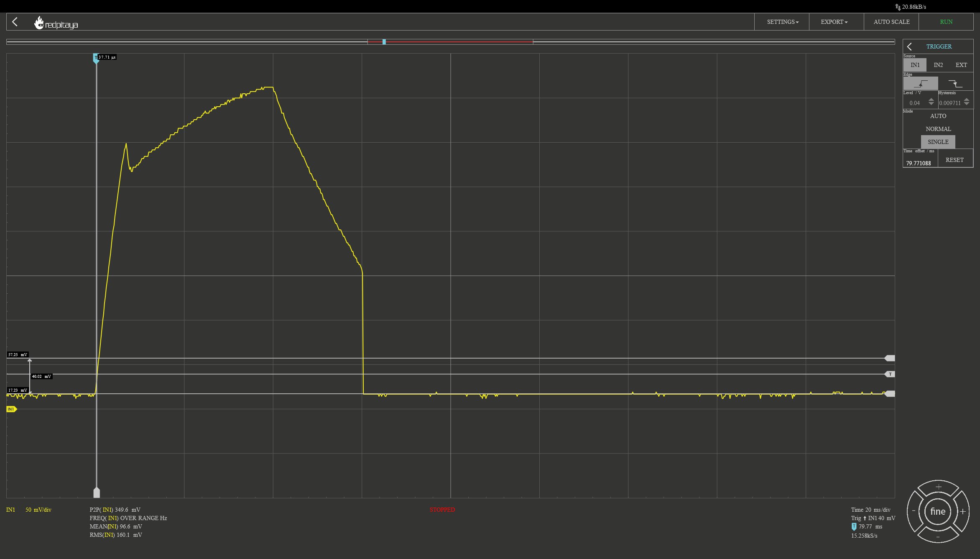Click the trigger Level value field

[915, 103]
